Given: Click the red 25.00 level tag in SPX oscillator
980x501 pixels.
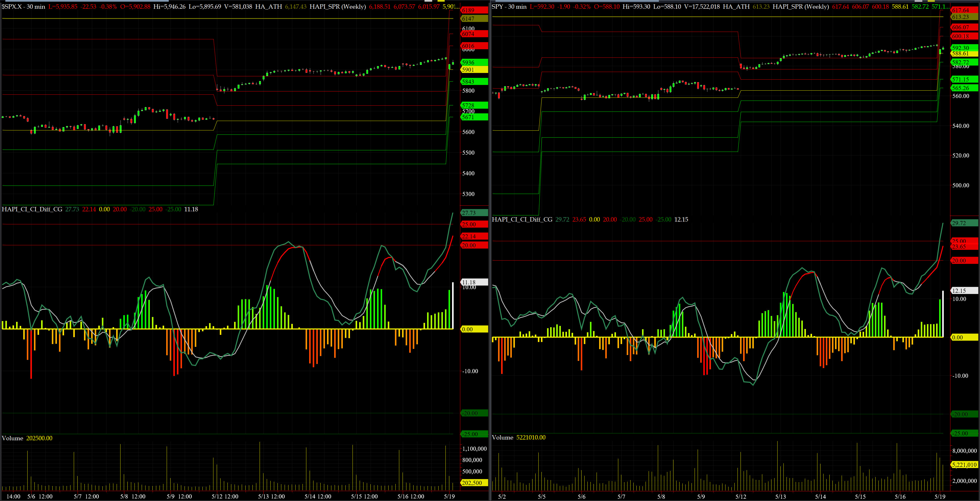Looking at the screenshot, I should point(474,224).
